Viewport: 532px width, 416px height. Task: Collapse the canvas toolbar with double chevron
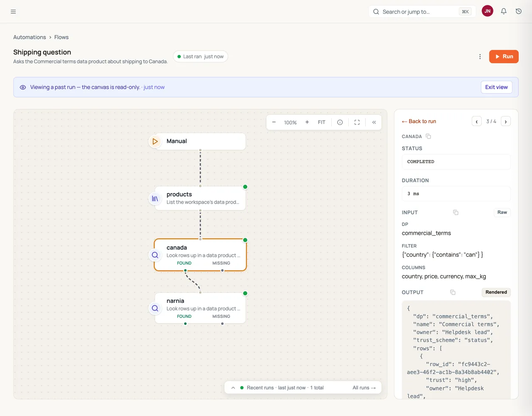[374, 122]
